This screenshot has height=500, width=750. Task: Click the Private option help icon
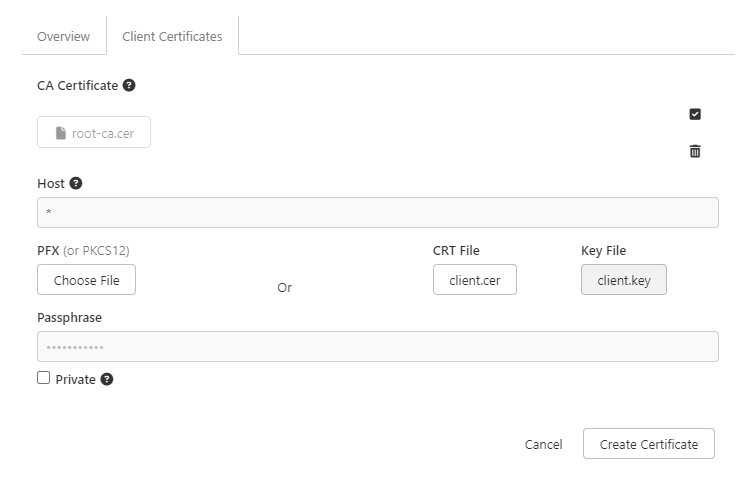pos(107,380)
